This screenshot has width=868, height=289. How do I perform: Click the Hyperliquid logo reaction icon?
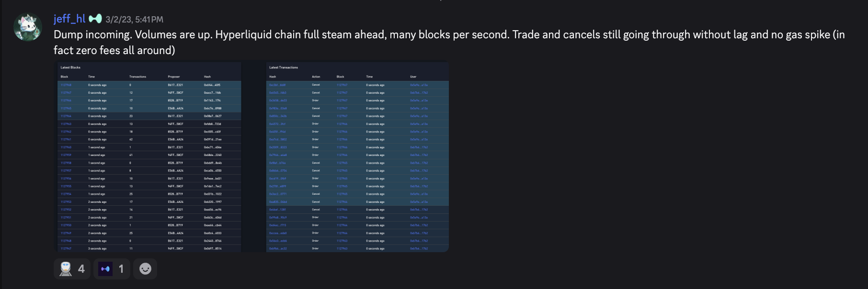[x=106, y=268]
